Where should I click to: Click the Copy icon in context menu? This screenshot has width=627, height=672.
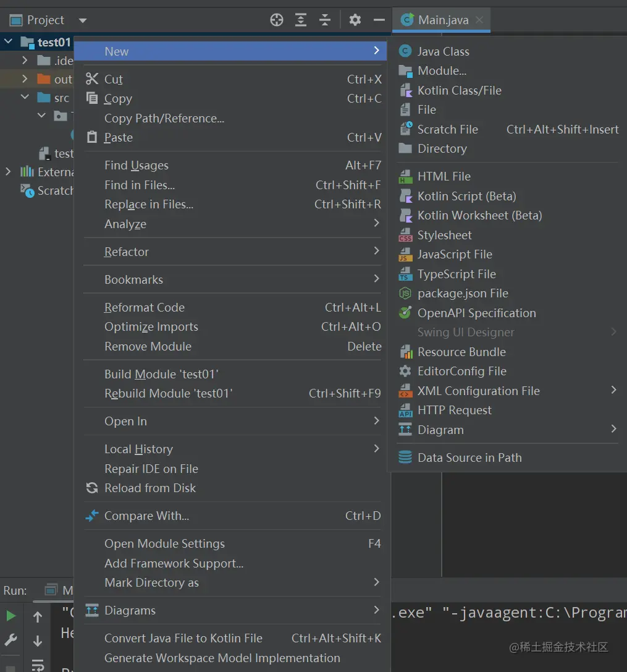(91, 98)
